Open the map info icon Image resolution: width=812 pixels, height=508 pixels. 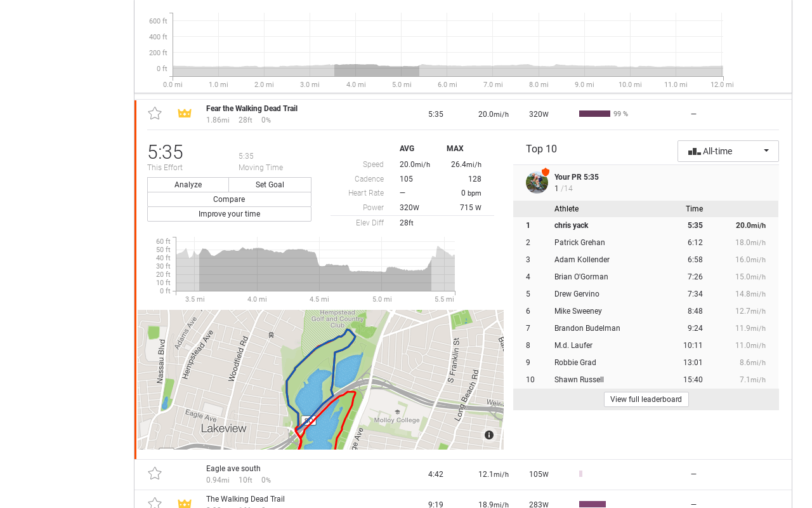[489, 435]
